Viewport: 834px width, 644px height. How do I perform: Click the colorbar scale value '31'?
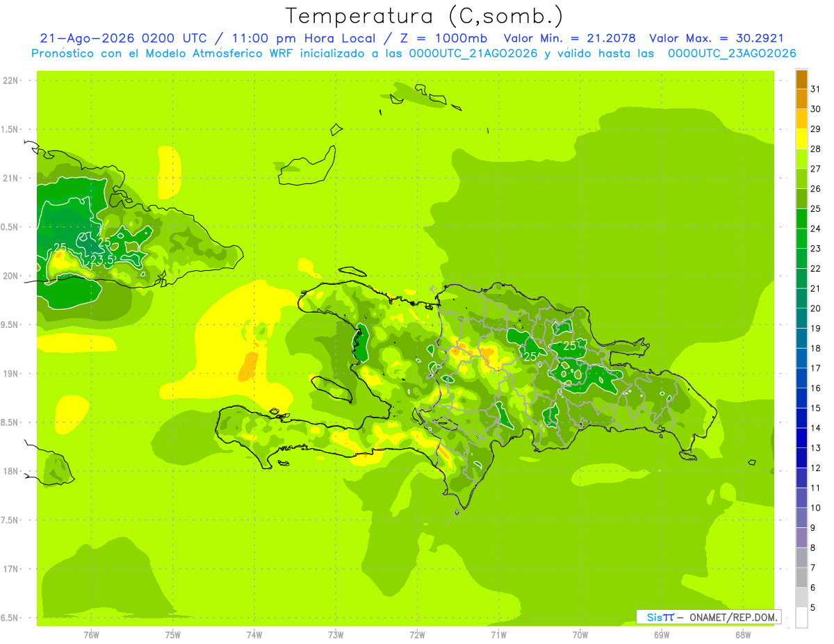click(815, 89)
